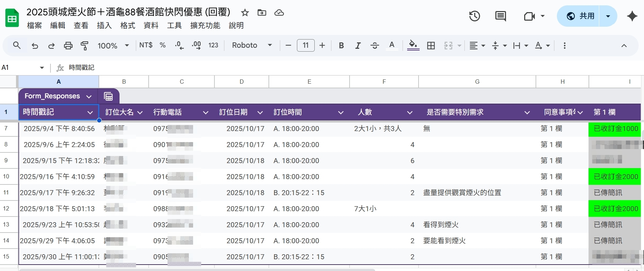Open more number formats 123
Image resolution: width=644 pixels, height=271 pixels.
click(213, 45)
